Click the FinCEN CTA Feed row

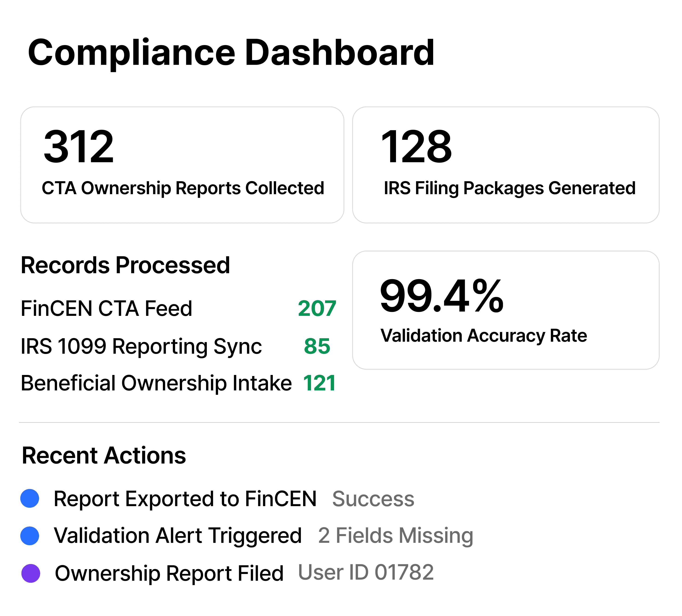tap(179, 308)
